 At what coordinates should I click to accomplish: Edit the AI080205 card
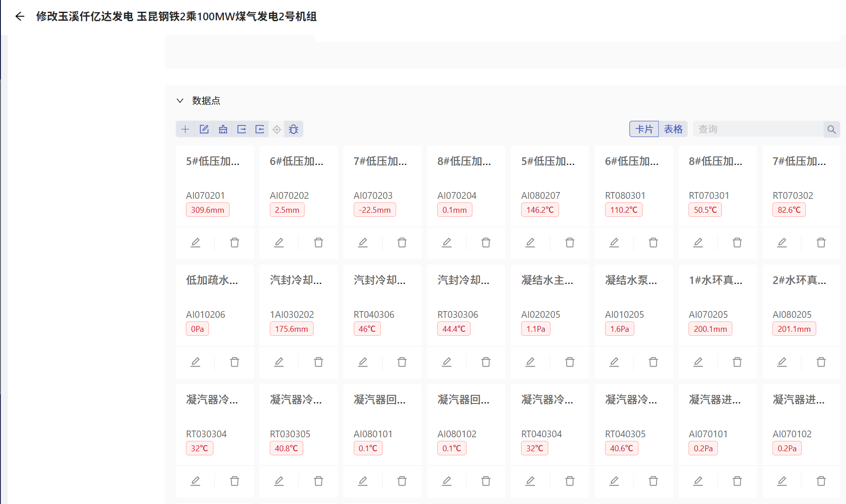[x=782, y=362]
